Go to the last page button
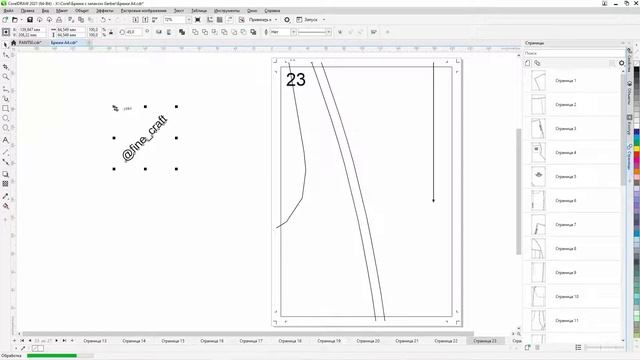This screenshot has height=360, width=640. tap(64, 340)
